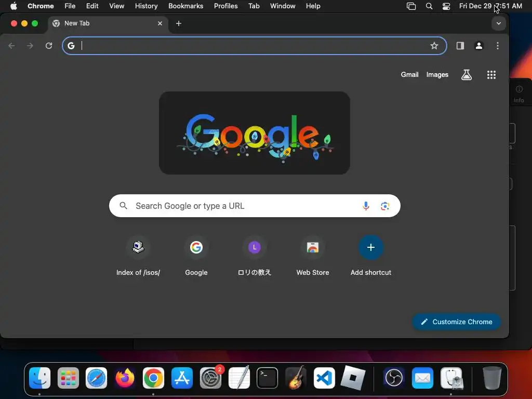Viewport: 532px width, 399px height.
Task: Open the Chrome profile avatar menu
Action: (x=478, y=46)
